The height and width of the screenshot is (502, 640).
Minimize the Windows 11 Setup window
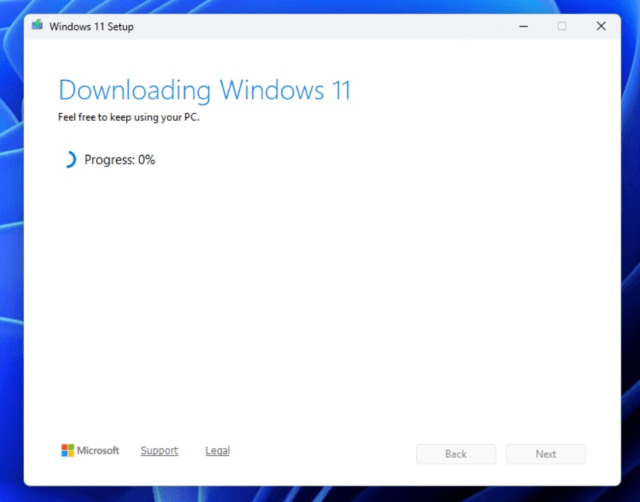524,27
